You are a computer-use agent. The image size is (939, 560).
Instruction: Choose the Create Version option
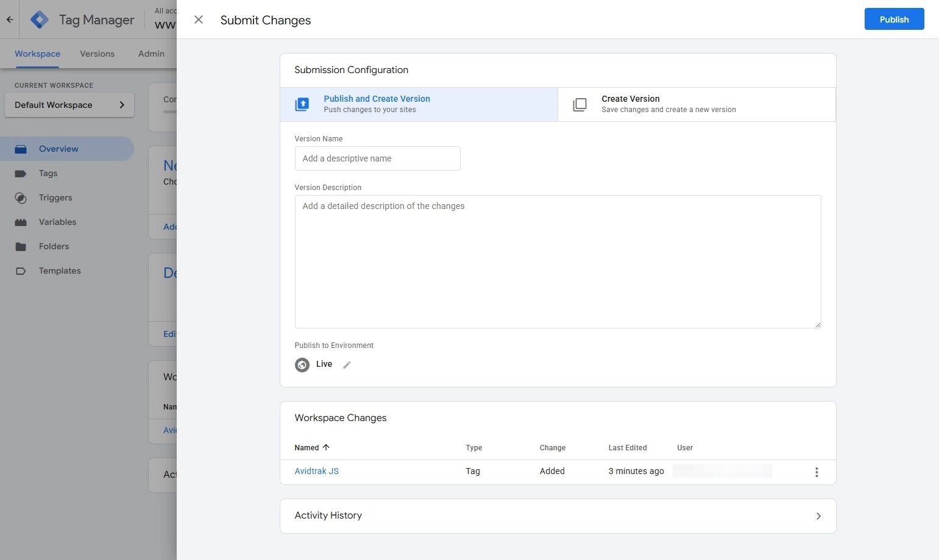tap(630, 104)
